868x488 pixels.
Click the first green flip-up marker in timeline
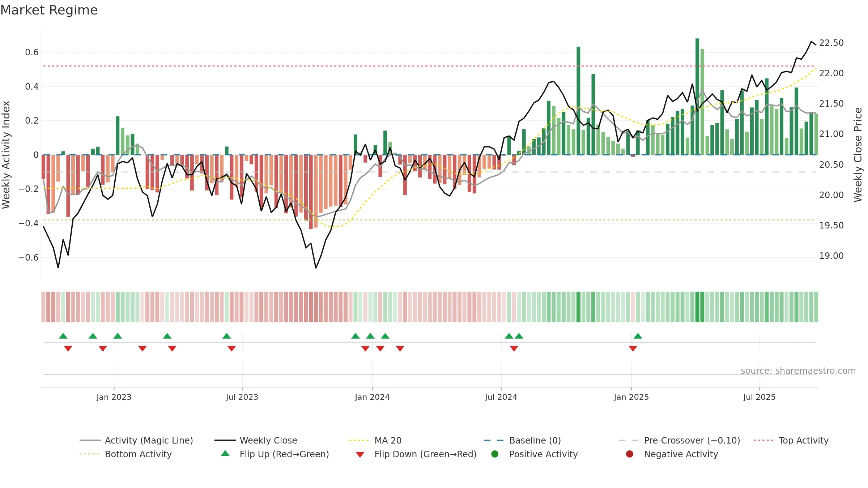coord(63,336)
